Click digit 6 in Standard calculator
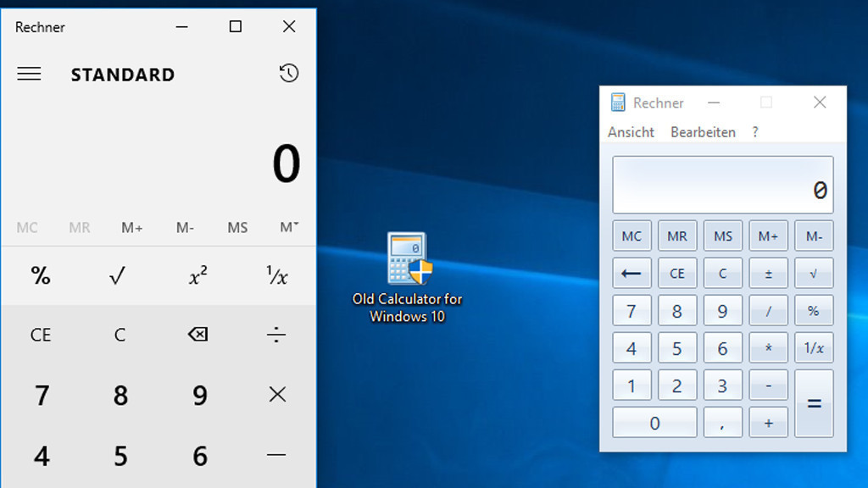The image size is (868, 488). pyautogui.click(x=199, y=456)
